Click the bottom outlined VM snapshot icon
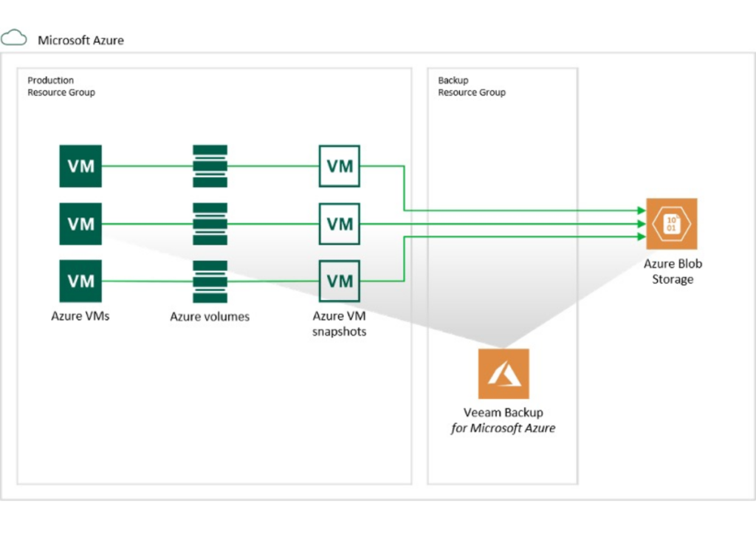Image resolution: width=756 pixels, height=540 pixels. [340, 281]
